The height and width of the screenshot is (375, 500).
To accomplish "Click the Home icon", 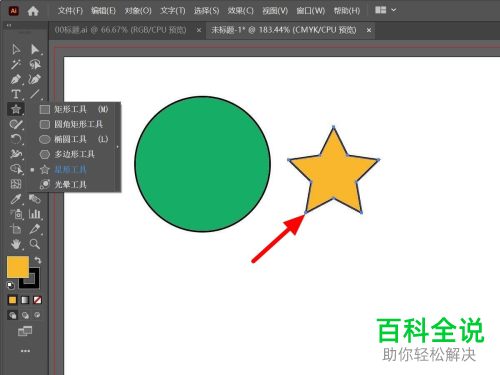I will point(33,11).
